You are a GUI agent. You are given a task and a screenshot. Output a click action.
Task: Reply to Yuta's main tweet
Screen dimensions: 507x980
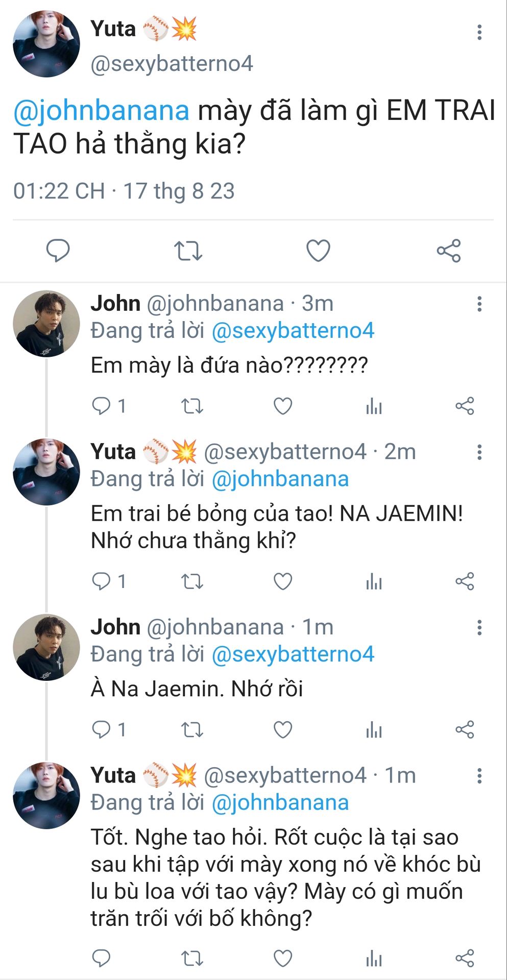click(58, 251)
